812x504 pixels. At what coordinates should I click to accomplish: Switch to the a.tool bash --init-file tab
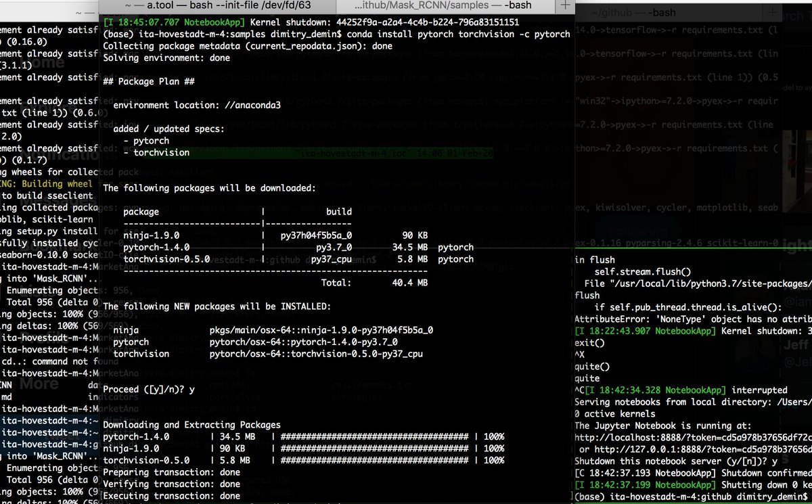217,6
